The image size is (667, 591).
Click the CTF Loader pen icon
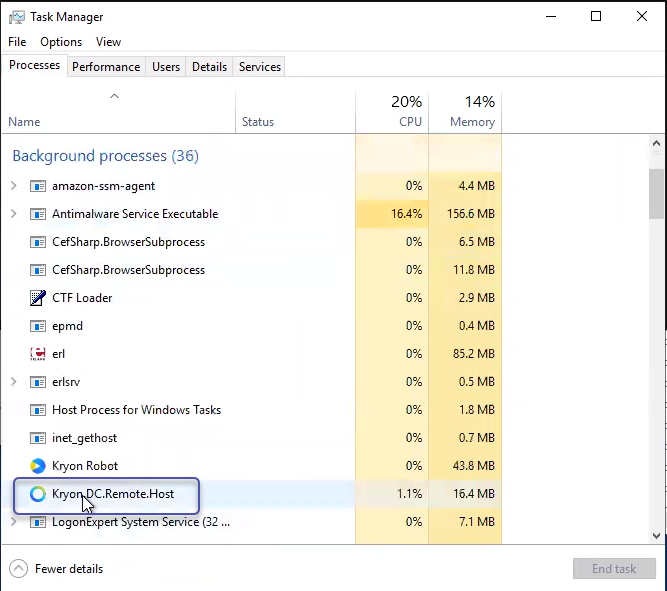click(x=37, y=298)
